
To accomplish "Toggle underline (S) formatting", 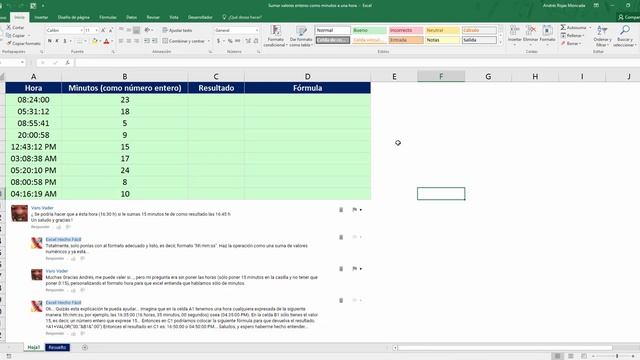I will pos(64,41).
